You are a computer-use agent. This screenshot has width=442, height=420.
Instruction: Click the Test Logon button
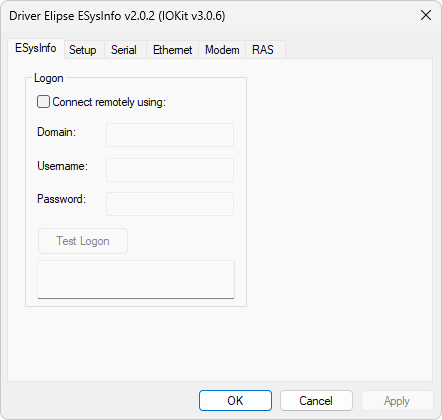point(83,241)
